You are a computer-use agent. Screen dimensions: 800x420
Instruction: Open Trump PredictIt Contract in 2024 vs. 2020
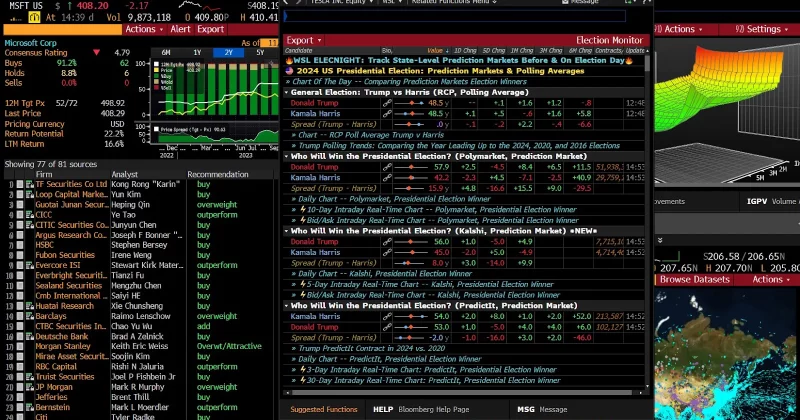[x=371, y=349]
